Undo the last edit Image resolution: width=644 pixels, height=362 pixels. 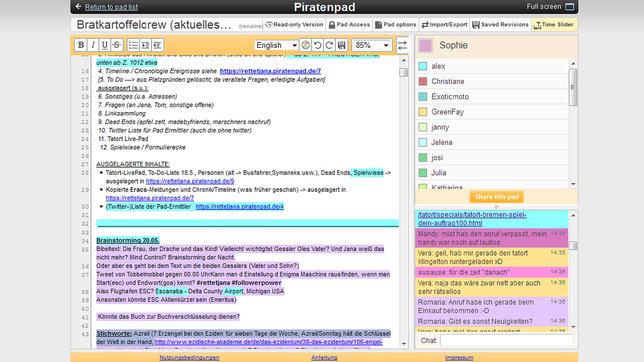pos(317,45)
